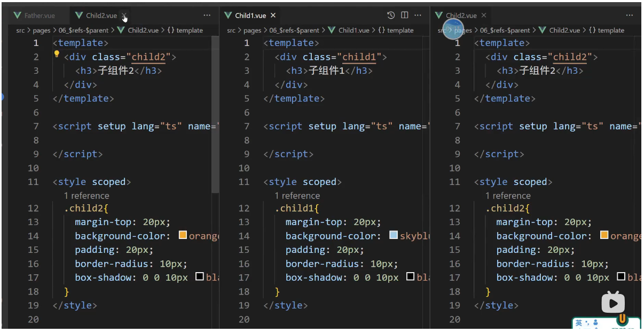Open orange color swatch in left editor

tap(183, 235)
